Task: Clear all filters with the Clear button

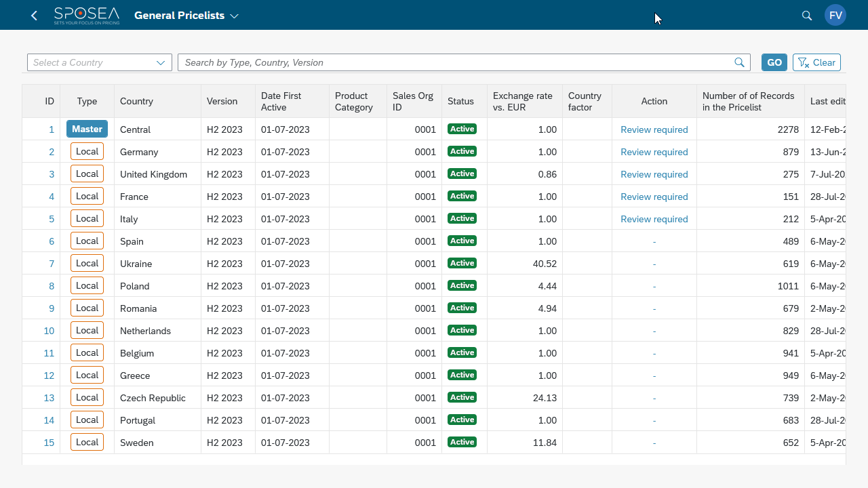Action: point(816,62)
